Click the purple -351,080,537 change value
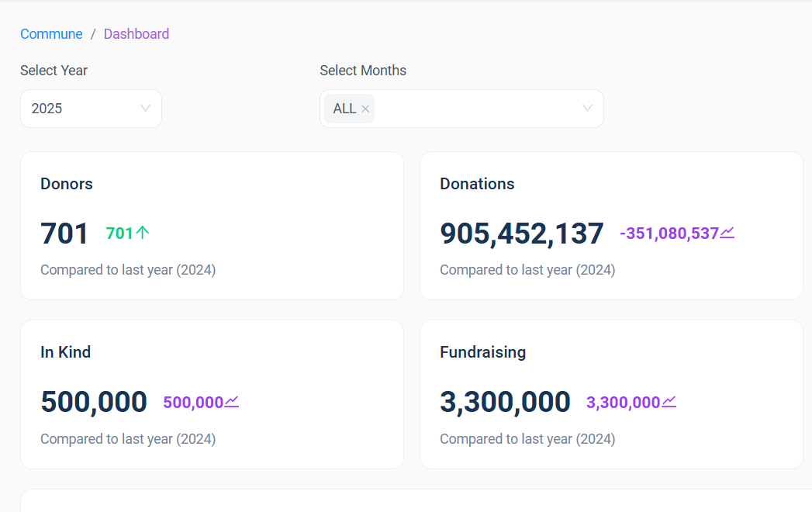The width and height of the screenshot is (812, 512). 669,234
